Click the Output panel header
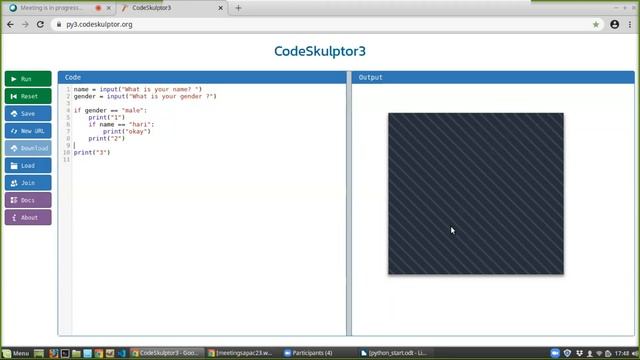Screen dimensions: 640x360 click(493, 77)
